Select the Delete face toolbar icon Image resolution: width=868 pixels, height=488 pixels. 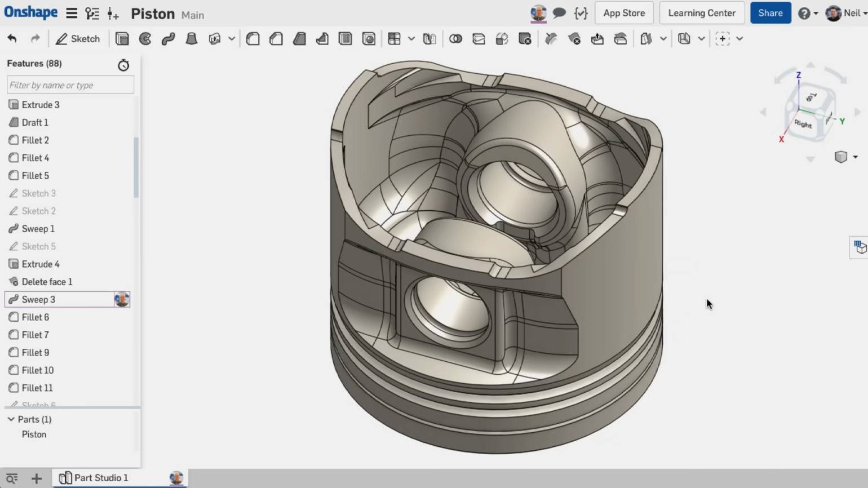coord(574,39)
